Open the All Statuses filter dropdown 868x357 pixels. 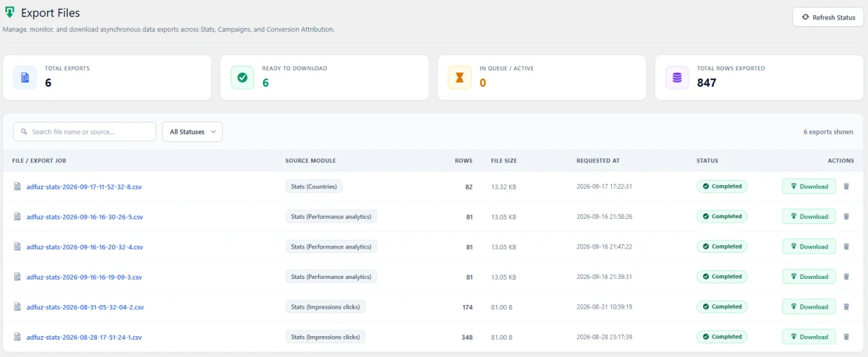[x=192, y=132]
